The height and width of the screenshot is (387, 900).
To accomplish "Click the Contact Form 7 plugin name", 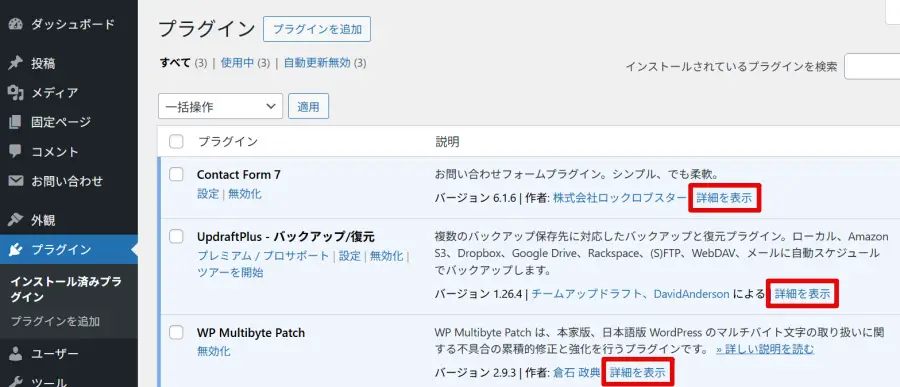I will 239,175.
